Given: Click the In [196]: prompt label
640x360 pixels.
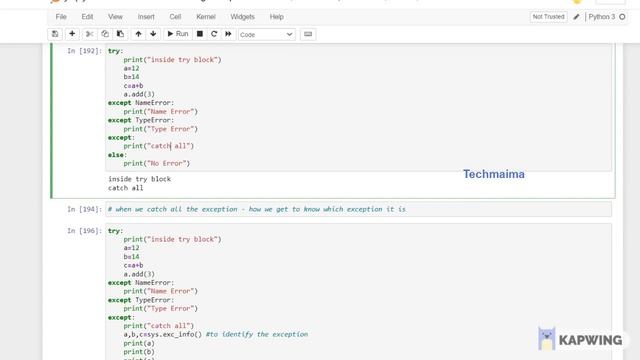Looking at the screenshot, I should coord(84,231).
